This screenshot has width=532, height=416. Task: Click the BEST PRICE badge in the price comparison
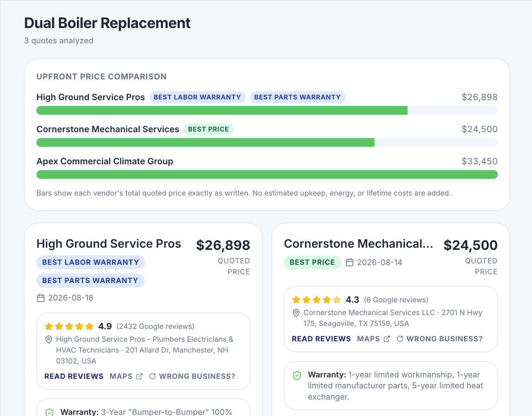[209, 129]
